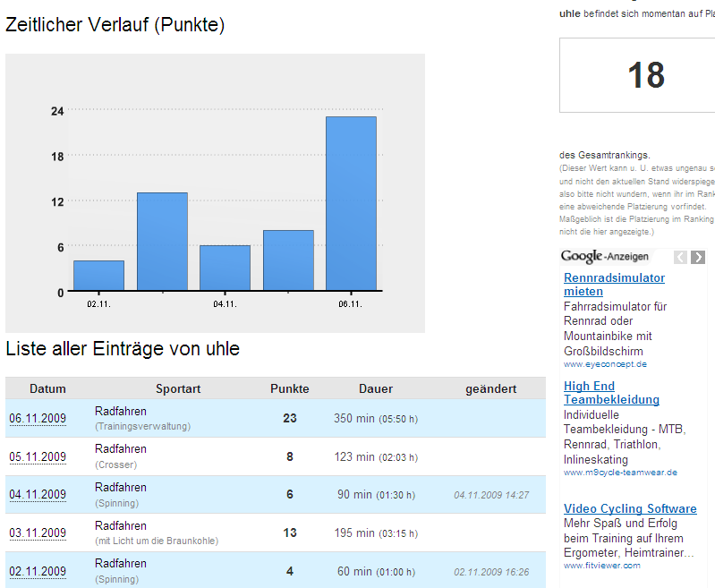Screen dimensions: 715x588
Task: Click the Dauer column header
Action: point(376,388)
